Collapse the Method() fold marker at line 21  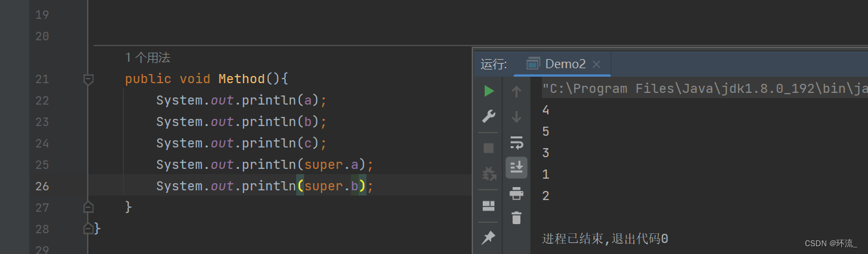[x=88, y=79]
